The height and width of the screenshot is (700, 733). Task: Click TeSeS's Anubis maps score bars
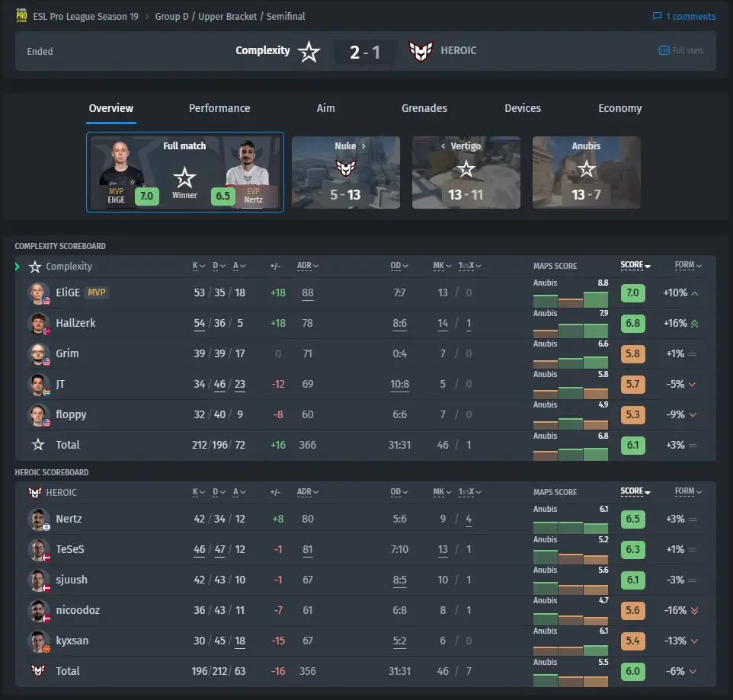click(570, 557)
